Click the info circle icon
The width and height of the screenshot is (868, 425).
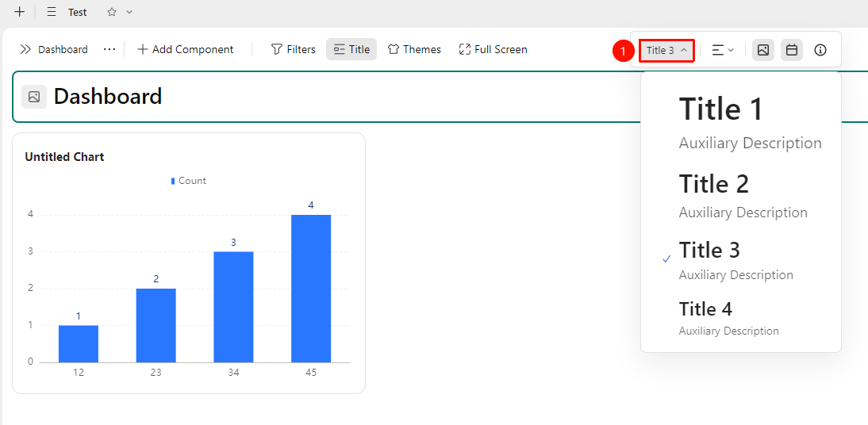820,51
